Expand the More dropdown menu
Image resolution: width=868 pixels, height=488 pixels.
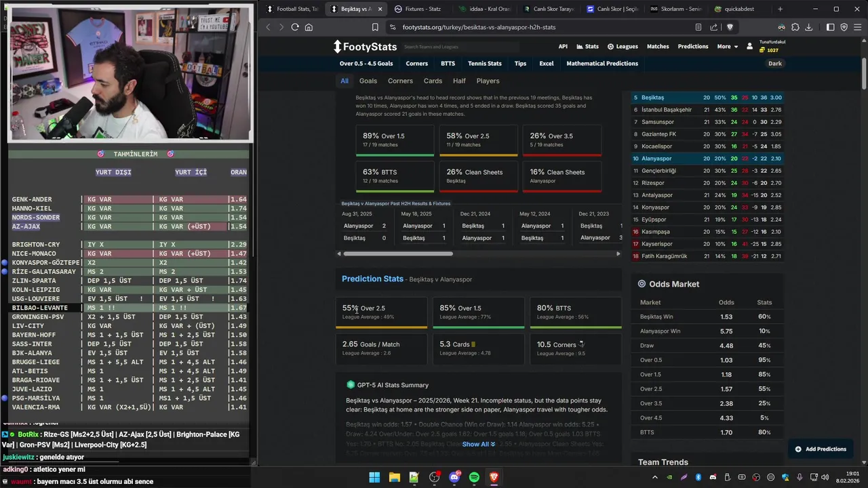727,47
